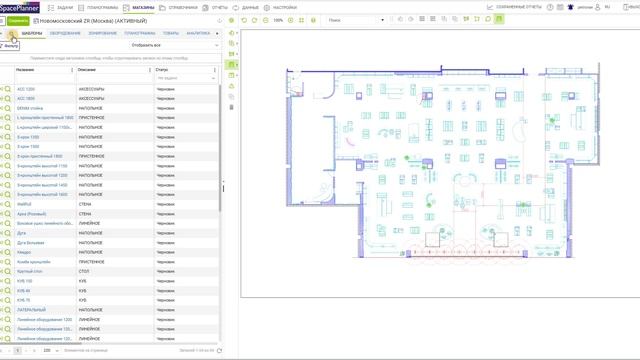The width and height of the screenshot is (640, 360).
Task: Open the Название column menu dots
Action: pos(72,70)
